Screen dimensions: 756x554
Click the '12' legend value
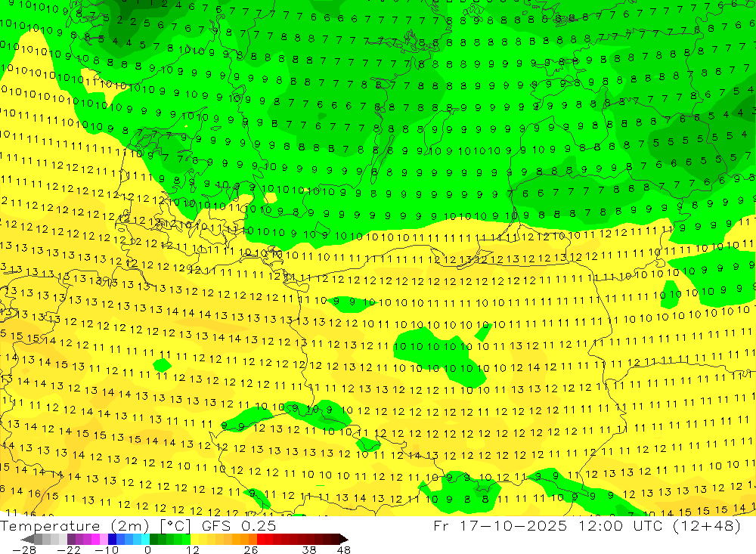[193, 549]
